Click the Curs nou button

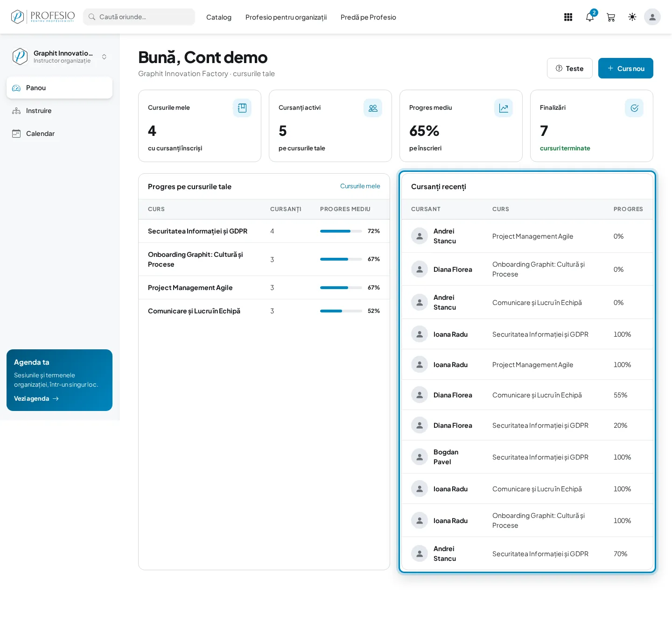pos(626,68)
